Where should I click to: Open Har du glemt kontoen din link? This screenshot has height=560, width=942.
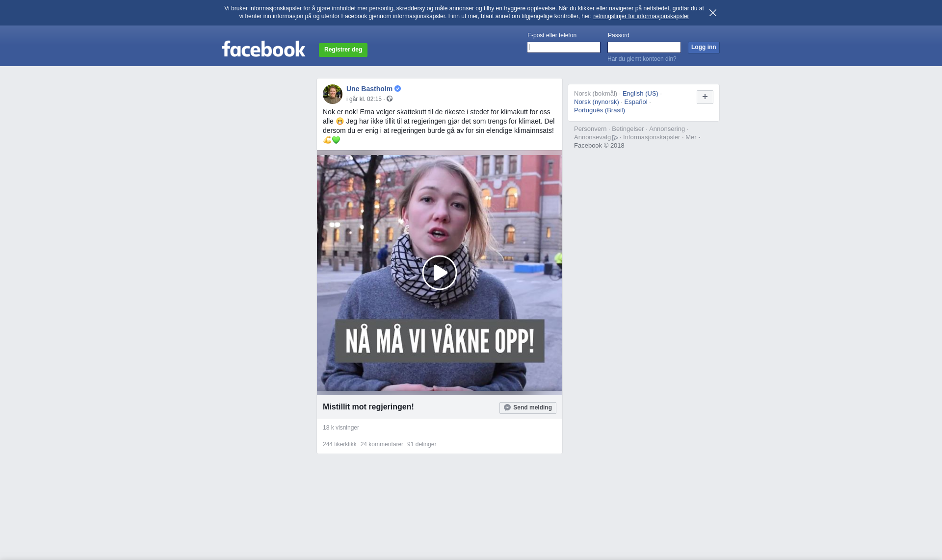641,59
